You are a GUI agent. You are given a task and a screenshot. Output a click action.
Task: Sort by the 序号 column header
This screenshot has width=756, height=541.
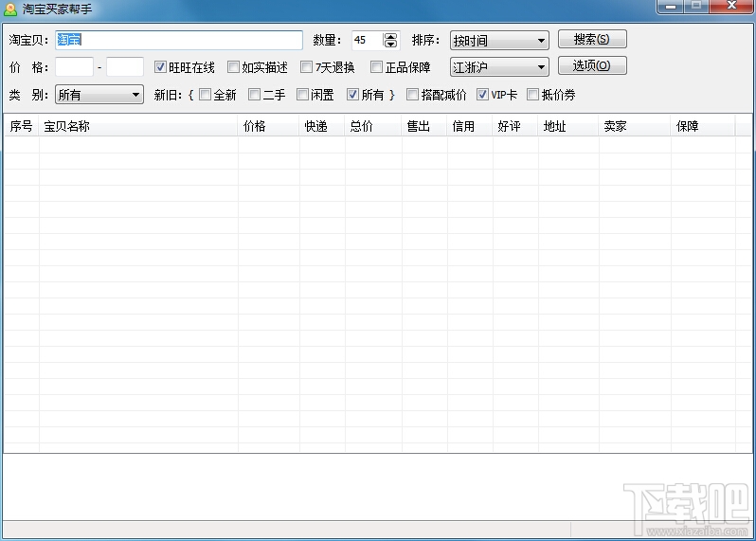[22, 126]
